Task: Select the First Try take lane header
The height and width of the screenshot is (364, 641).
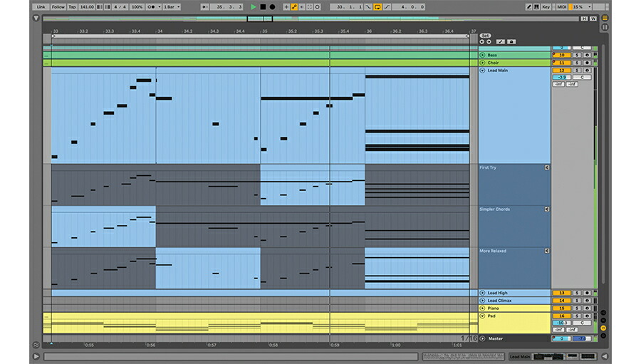Action: (514, 185)
